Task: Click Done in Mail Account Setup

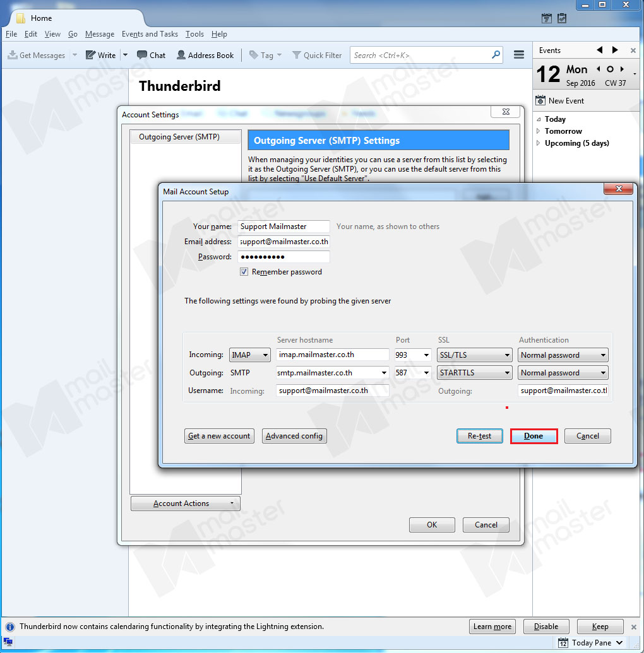Action: point(534,436)
